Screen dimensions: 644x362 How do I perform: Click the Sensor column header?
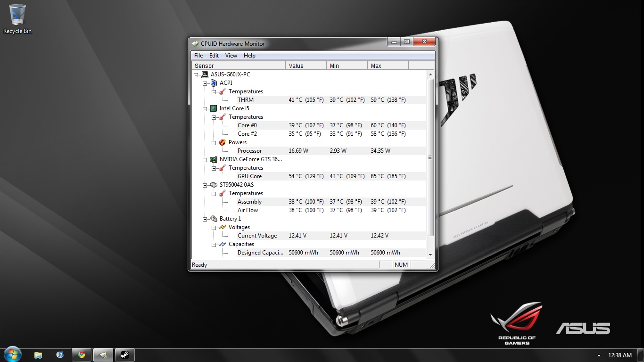(x=239, y=66)
